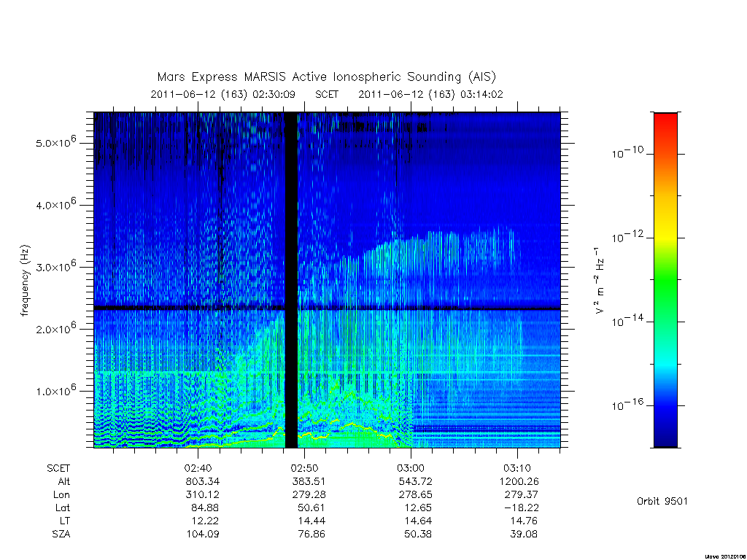Viewport: 747px width, 560px height.
Task: Click the 'Orbit 9501' label
Action: 662,502
